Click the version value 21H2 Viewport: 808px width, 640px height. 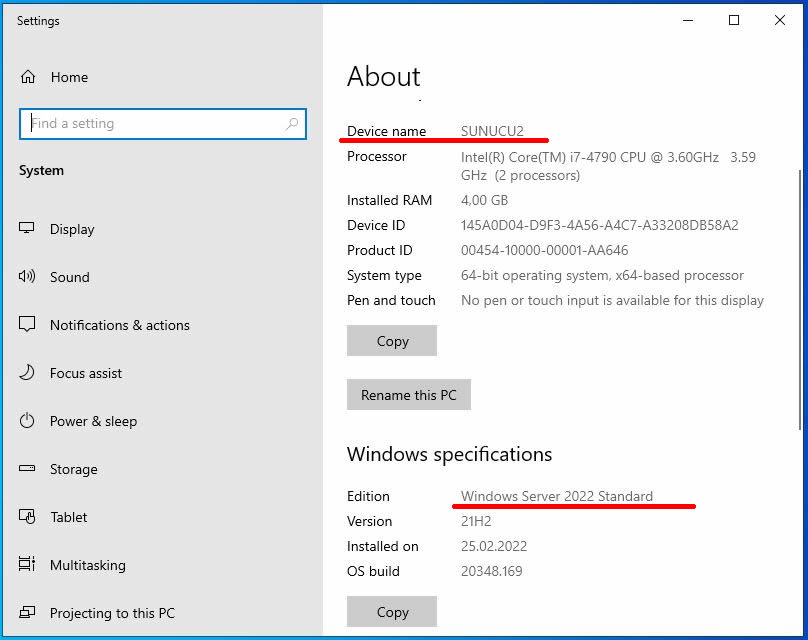click(476, 521)
